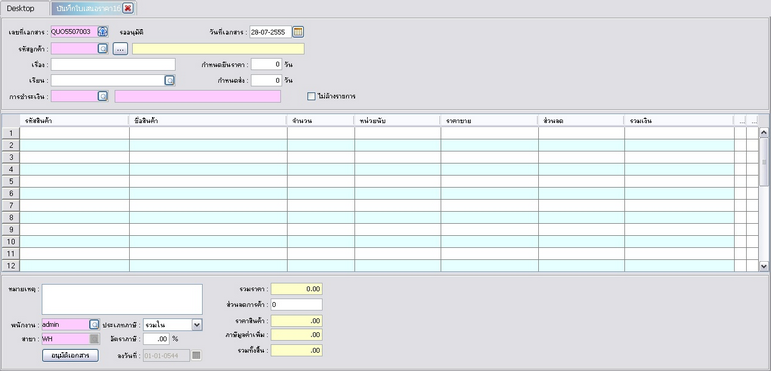Viewport: 771px width, 371px height.
Task: Click the attention (เรียน) field search icon
Action: [169, 80]
